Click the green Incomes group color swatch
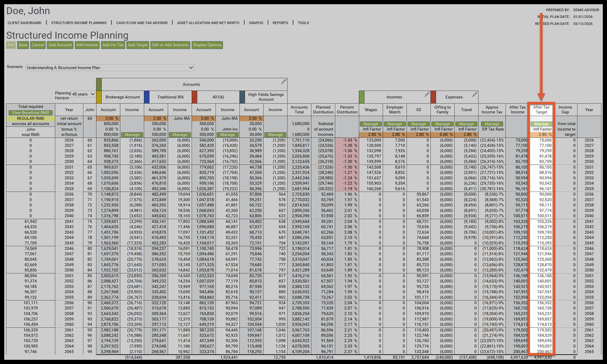The image size is (607, 364). pos(362,97)
